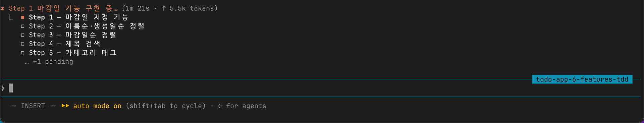
Task: Click the upward arrow tokens icon
Action: [164, 8]
